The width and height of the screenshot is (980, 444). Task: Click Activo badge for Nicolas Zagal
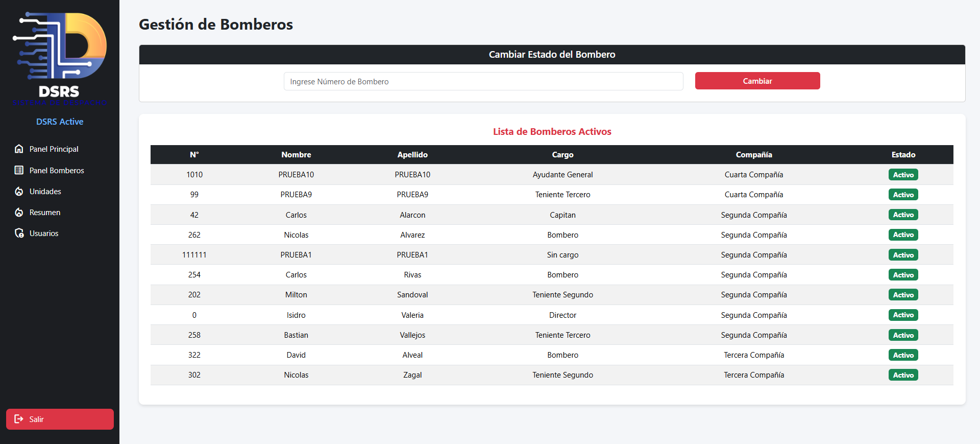903,375
